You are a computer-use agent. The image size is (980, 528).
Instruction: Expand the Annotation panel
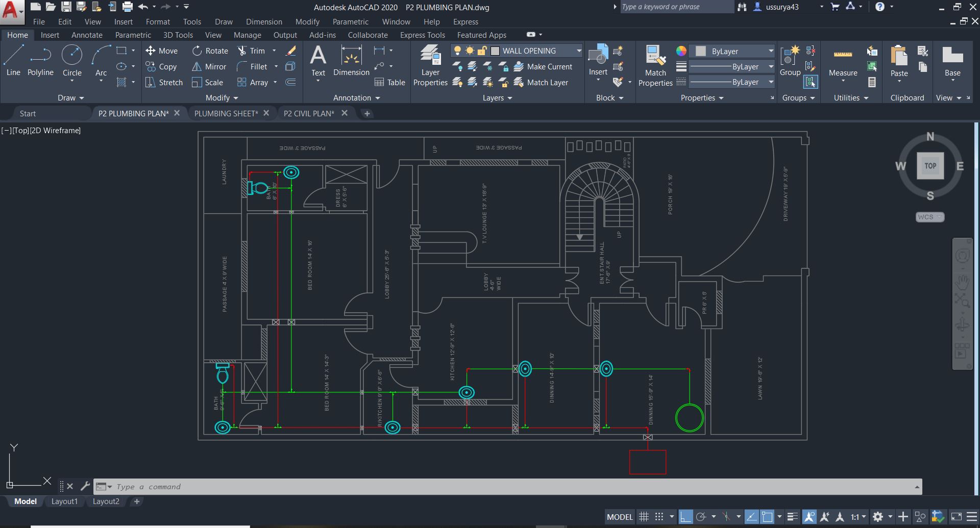(357, 97)
